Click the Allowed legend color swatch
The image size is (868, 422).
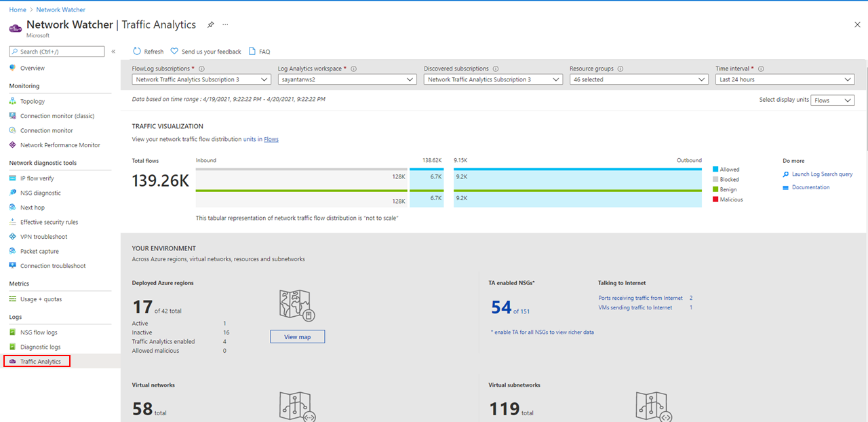click(x=715, y=170)
